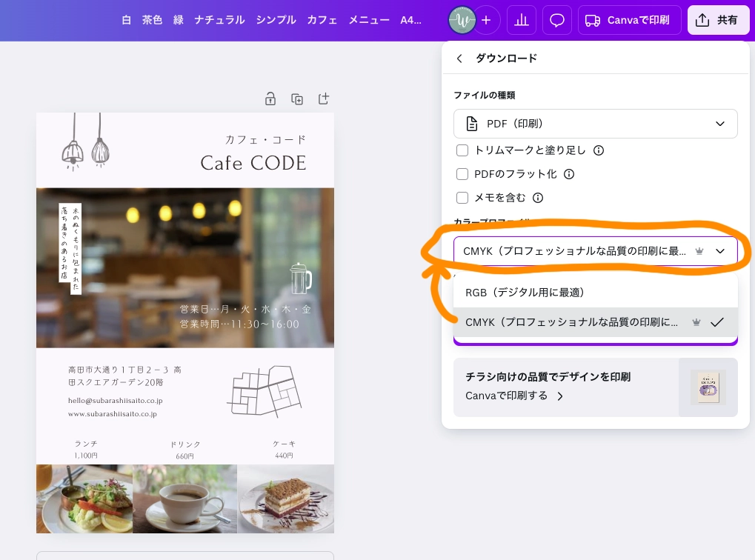Show info for メモを含む
The height and width of the screenshot is (560, 755).
[538, 198]
